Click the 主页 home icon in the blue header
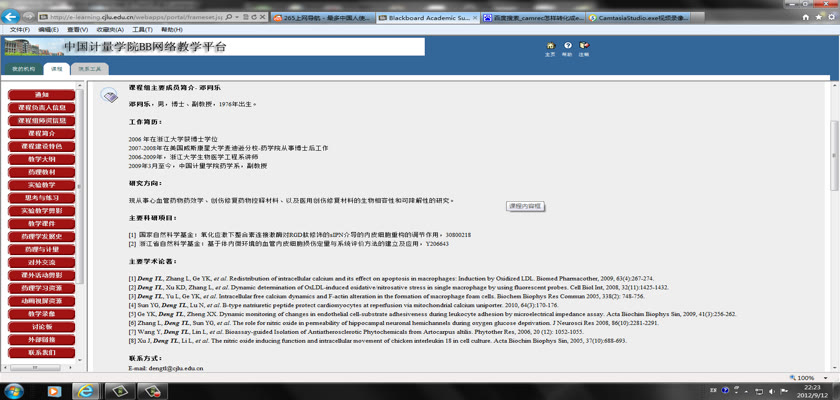Viewport: 840px width, 400px height. coord(550,47)
